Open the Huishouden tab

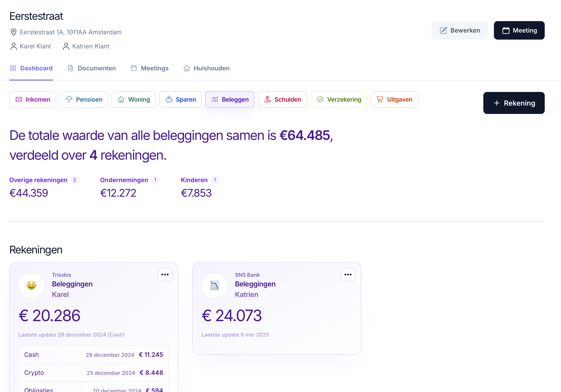206,68
